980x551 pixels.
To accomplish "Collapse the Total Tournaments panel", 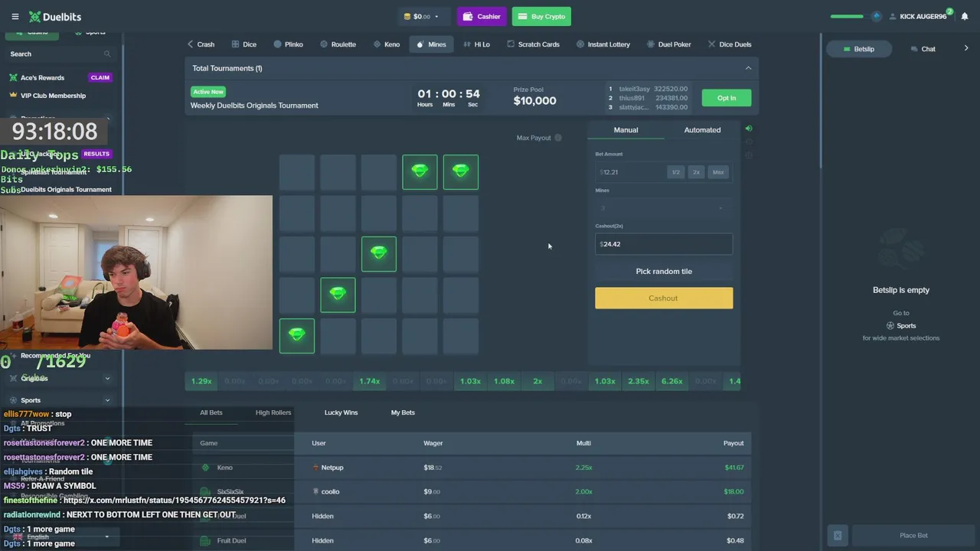I will pos(748,68).
